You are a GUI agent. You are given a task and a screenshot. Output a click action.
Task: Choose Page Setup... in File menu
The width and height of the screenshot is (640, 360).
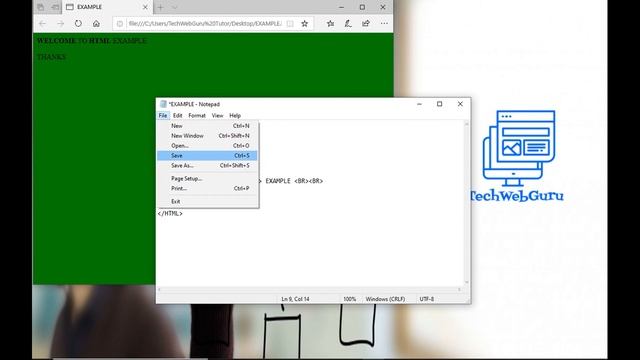coord(207,178)
